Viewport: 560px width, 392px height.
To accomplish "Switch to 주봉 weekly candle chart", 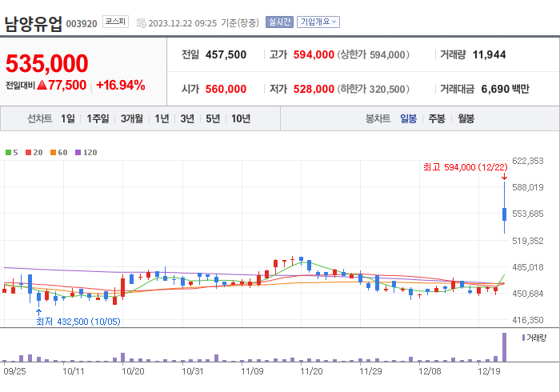I will tap(437, 118).
